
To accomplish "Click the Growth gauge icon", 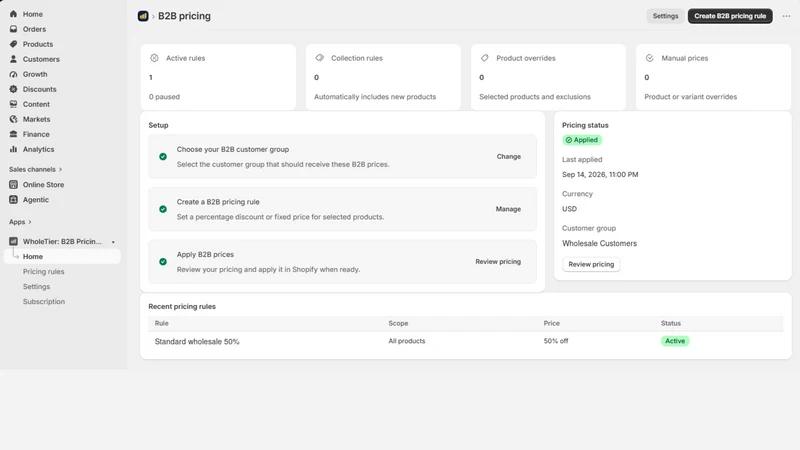I will 13,74.
